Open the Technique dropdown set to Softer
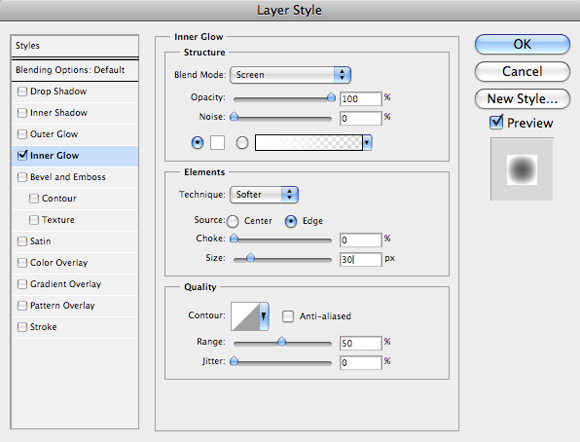580x442 pixels. [264, 195]
